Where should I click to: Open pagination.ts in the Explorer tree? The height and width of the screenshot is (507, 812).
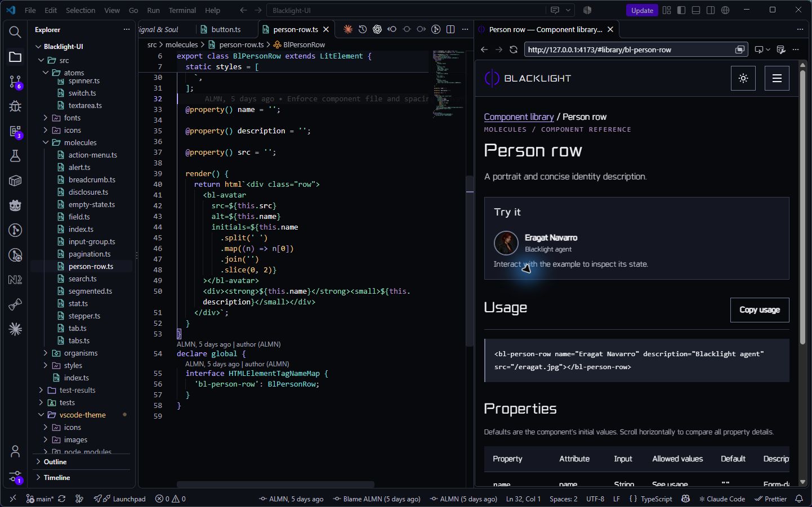point(90,254)
